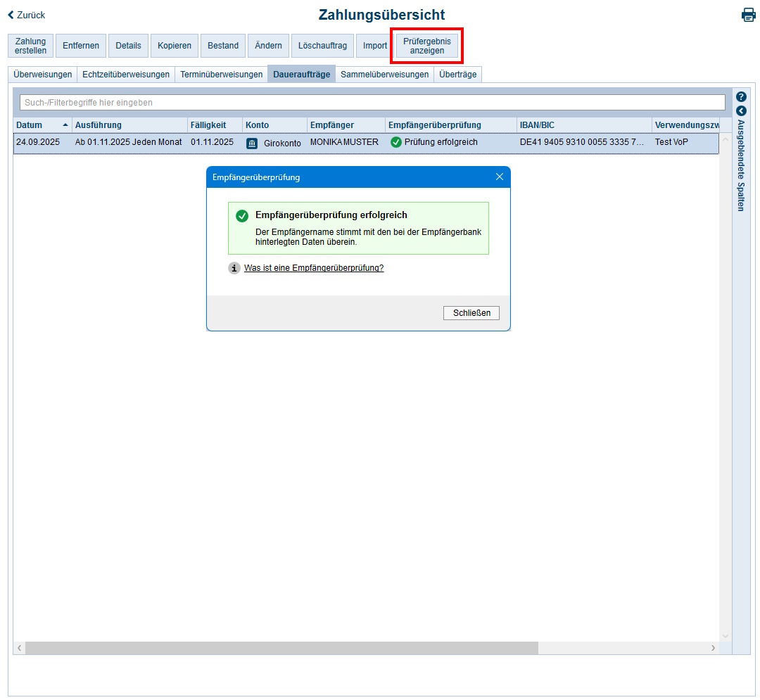Click the Zahlung erstellen button
The image size is (760, 700).
[x=30, y=46]
